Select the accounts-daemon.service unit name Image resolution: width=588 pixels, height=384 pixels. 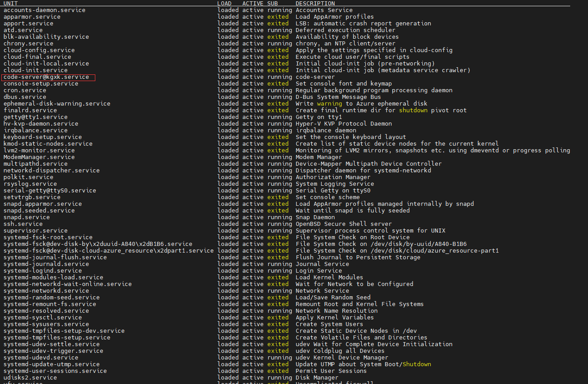(x=45, y=10)
